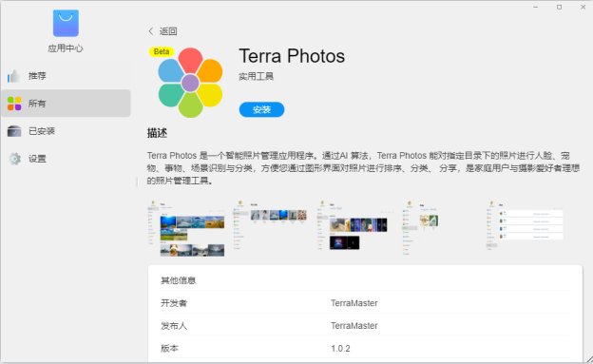Click TerraMaster value in the 发布人 row

(x=354, y=326)
